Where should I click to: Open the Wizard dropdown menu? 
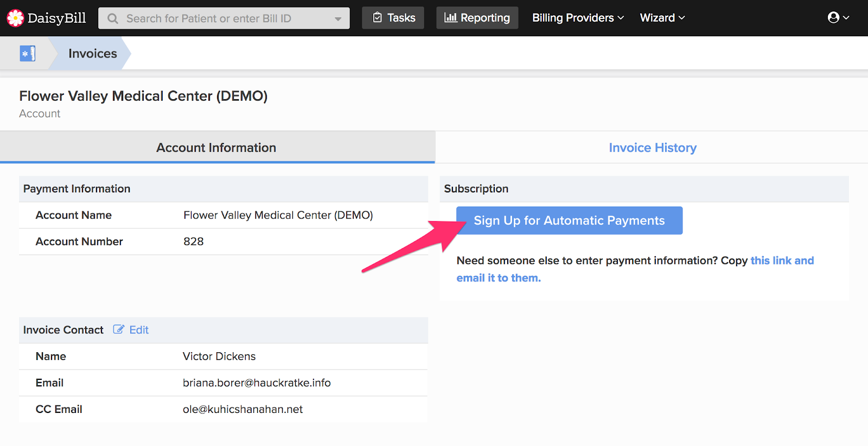coord(662,18)
